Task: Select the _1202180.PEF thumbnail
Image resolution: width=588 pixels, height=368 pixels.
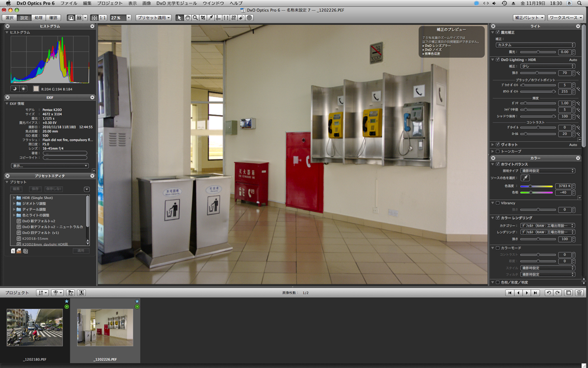Action: pyautogui.click(x=35, y=328)
